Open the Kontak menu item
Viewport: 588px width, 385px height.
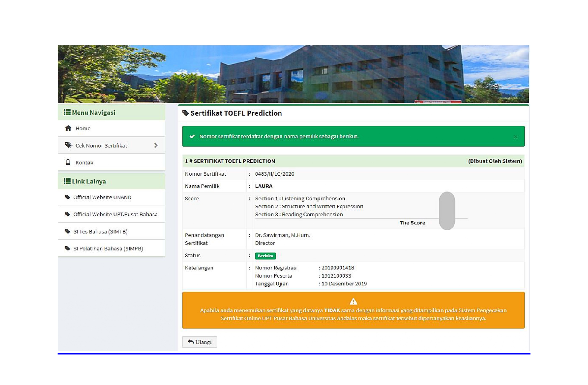tap(111, 162)
